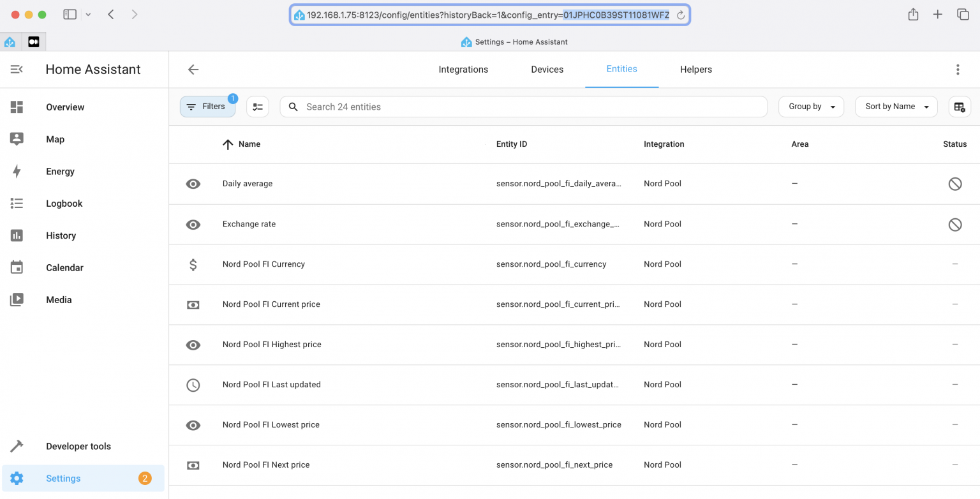Image resolution: width=980 pixels, height=499 pixels.
Task: Open the overflow three-dot menu
Action: click(958, 70)
